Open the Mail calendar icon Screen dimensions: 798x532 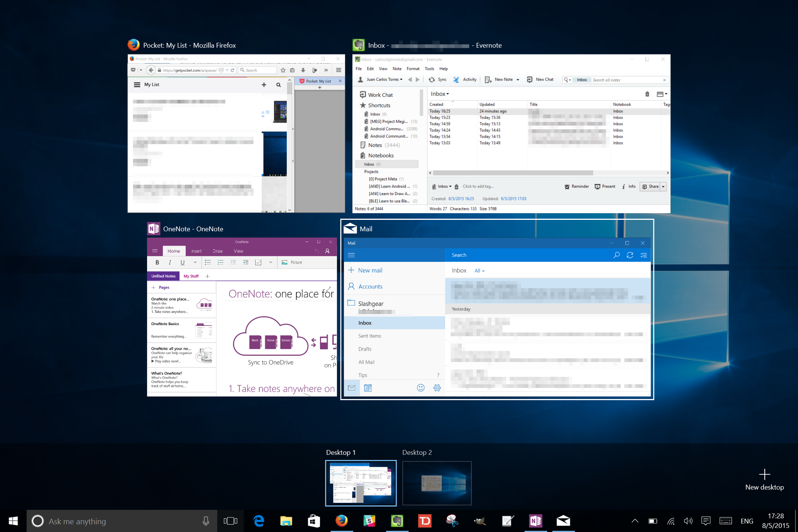pos(368,388)
